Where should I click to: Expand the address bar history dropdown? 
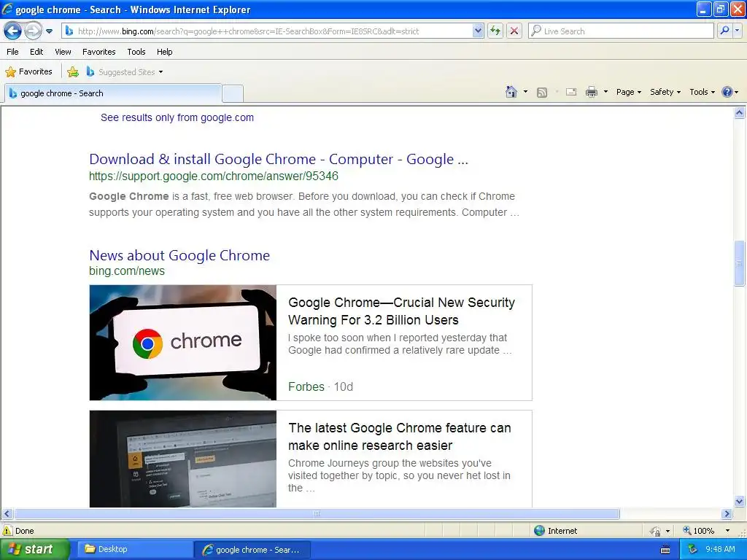click(478, 31)
